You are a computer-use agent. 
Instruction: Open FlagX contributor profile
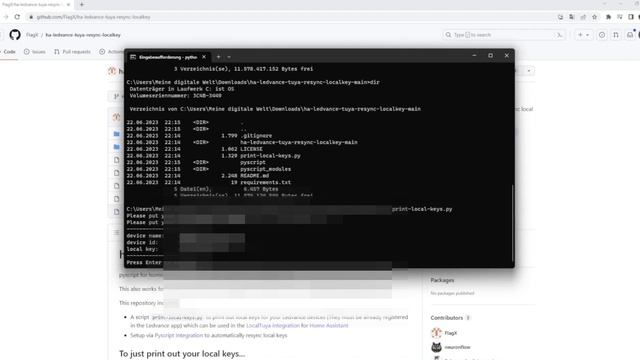451,333
